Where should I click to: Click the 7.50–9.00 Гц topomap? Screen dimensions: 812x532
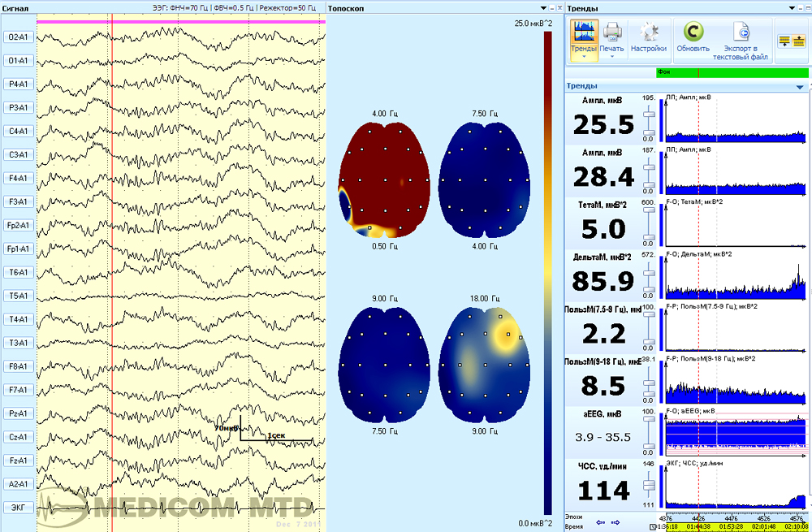point(384,365)
